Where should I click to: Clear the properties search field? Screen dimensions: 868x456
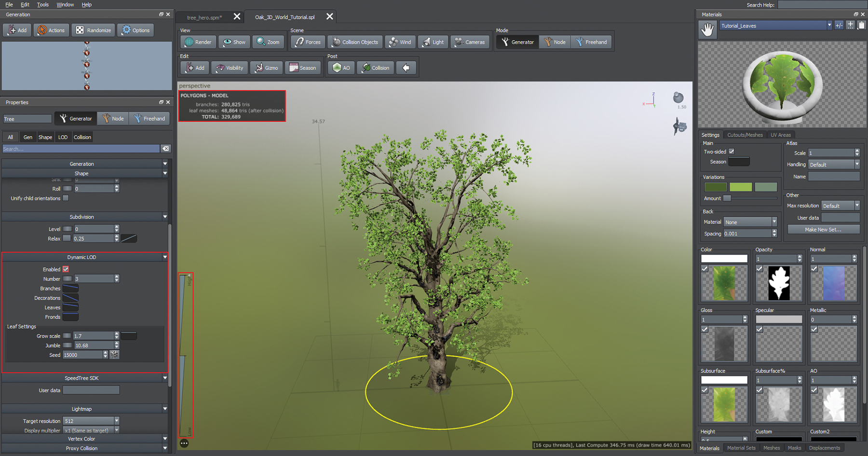165,149
